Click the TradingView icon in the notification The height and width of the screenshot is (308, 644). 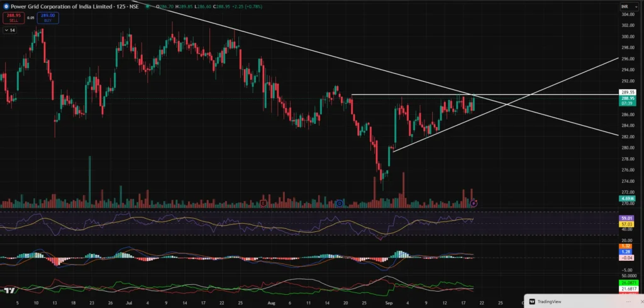click(x=531, y=302)
